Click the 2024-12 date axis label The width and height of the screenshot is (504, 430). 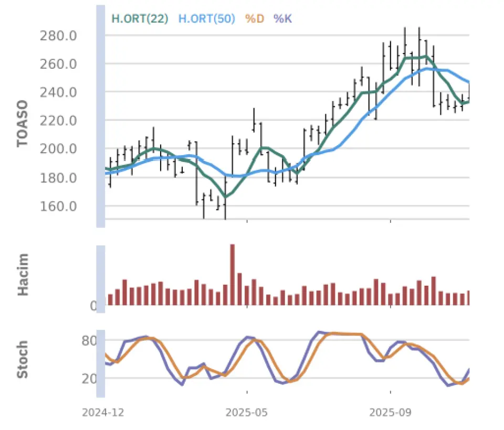(103, 413)
